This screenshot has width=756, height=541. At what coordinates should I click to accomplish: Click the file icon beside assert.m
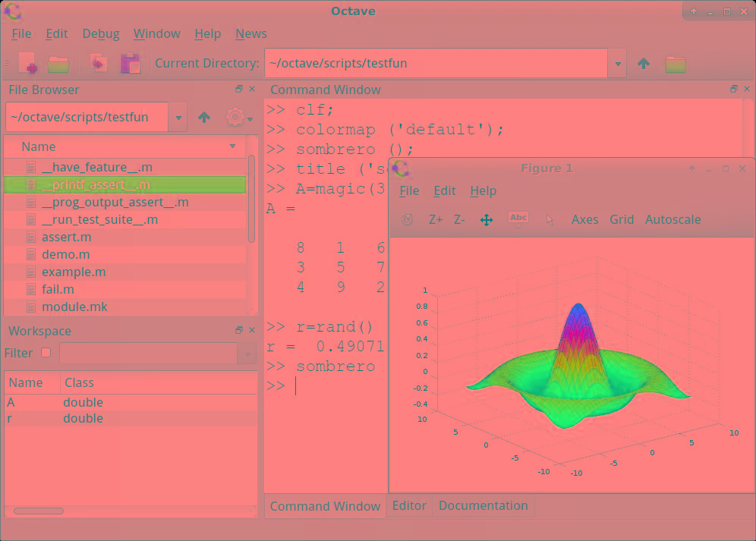(31, 237)
